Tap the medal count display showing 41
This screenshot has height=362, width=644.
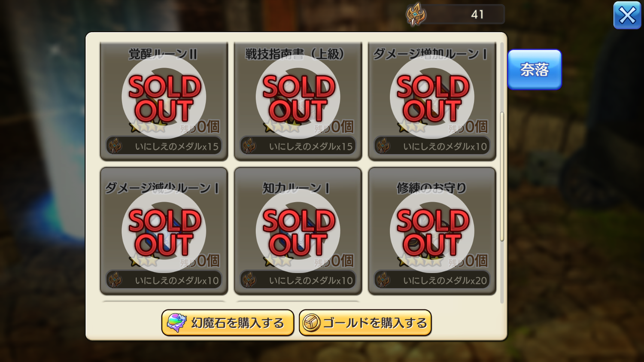(x=456, y=15)
